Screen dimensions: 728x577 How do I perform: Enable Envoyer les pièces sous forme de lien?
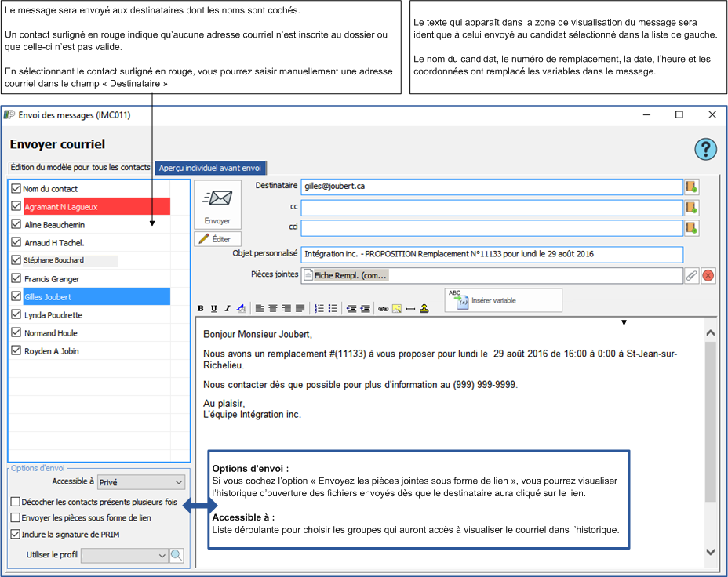[16, 517]
